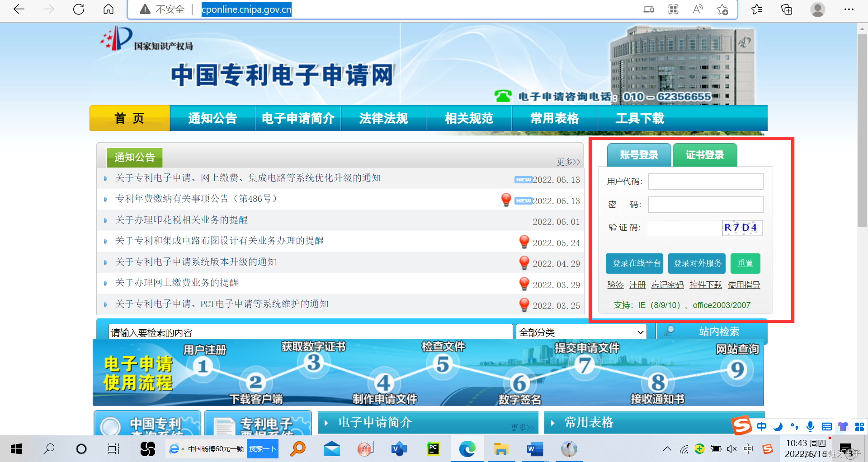Screen dimensions: 868x462
Task: Open the 首页 navigation tab
Action: click(x=130, y=118)
